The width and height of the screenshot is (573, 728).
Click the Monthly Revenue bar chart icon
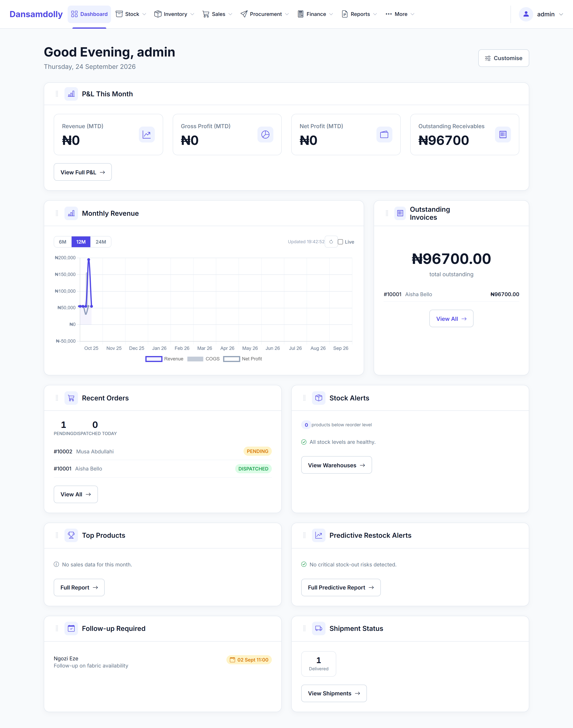71,213
